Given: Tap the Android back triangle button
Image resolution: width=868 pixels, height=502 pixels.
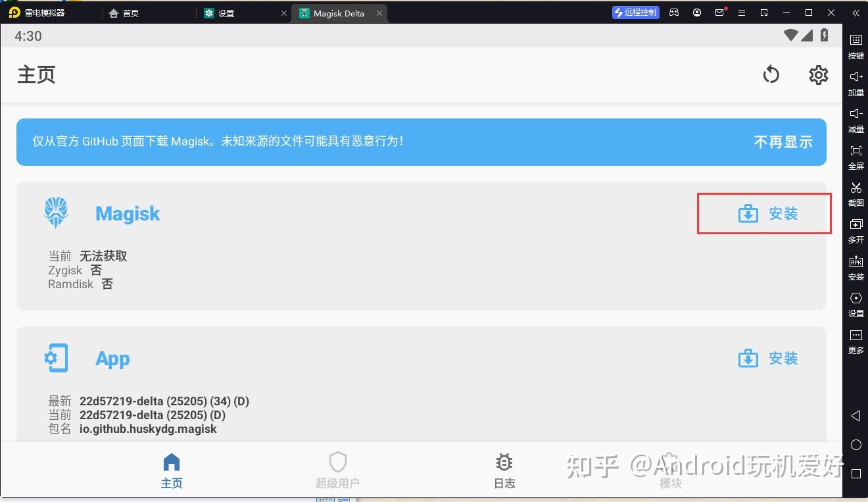Looking at the screenshot, I should [x=856, y=416].
